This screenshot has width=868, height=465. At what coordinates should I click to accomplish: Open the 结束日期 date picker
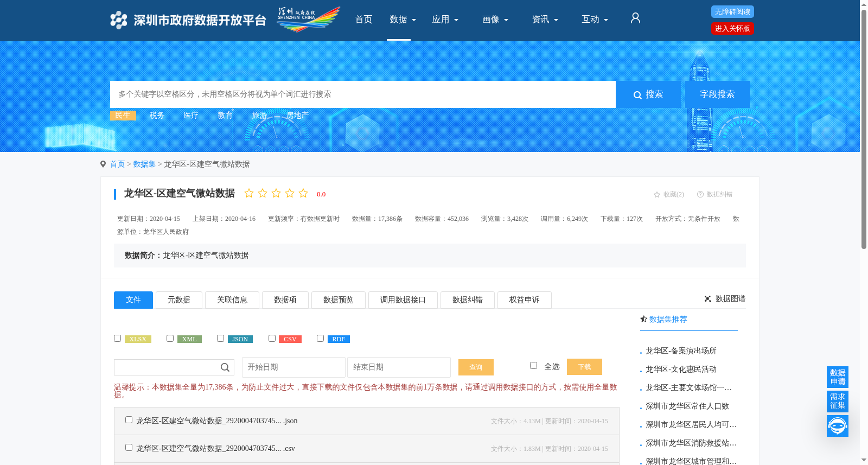[x=399, y=367]
